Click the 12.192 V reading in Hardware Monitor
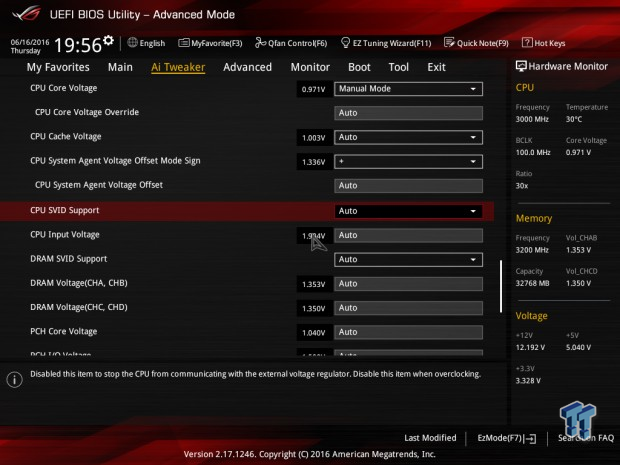The height and width of the screenshot is (465, 620). point(530,347)
